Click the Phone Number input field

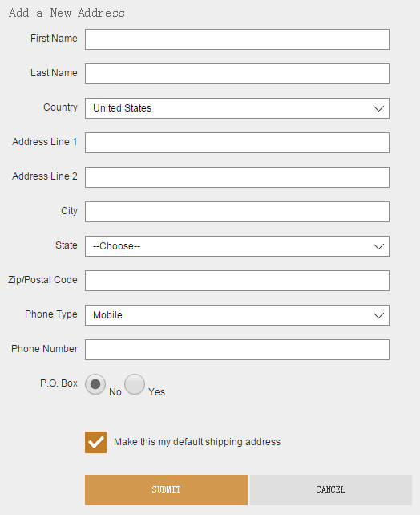coord(237,350)
